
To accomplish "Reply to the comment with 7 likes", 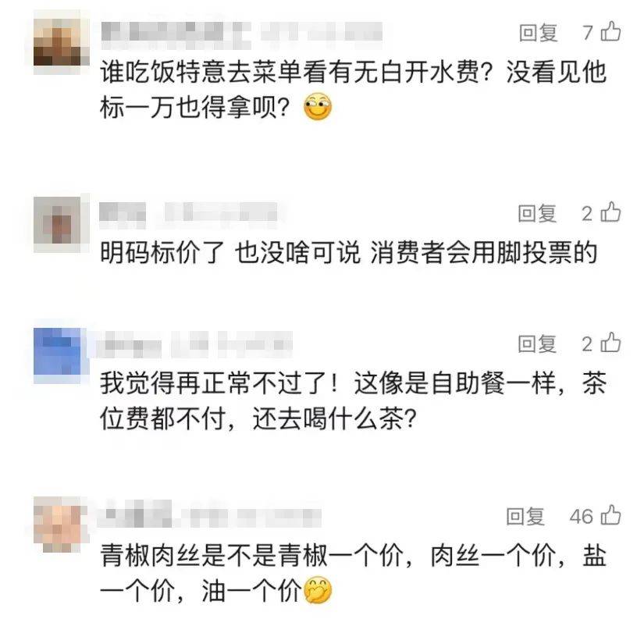I will [x=538, y=33].
